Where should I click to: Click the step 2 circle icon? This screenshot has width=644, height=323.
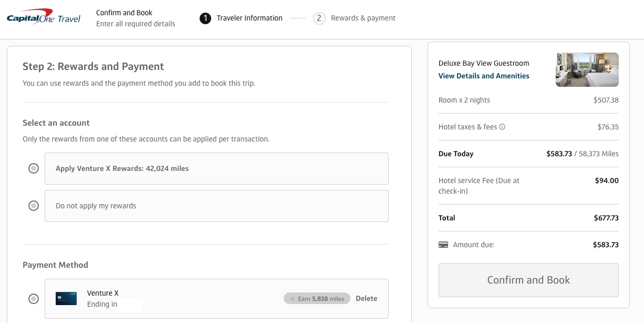pos(319,18)
